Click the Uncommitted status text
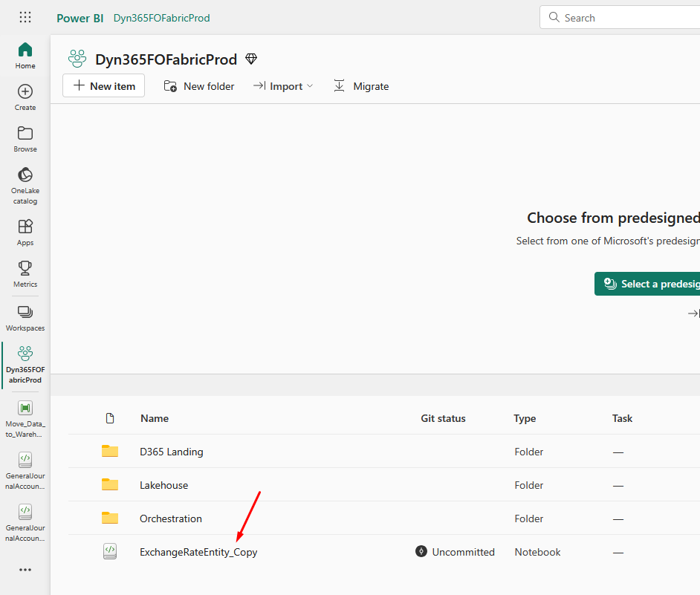 [464, 552]
